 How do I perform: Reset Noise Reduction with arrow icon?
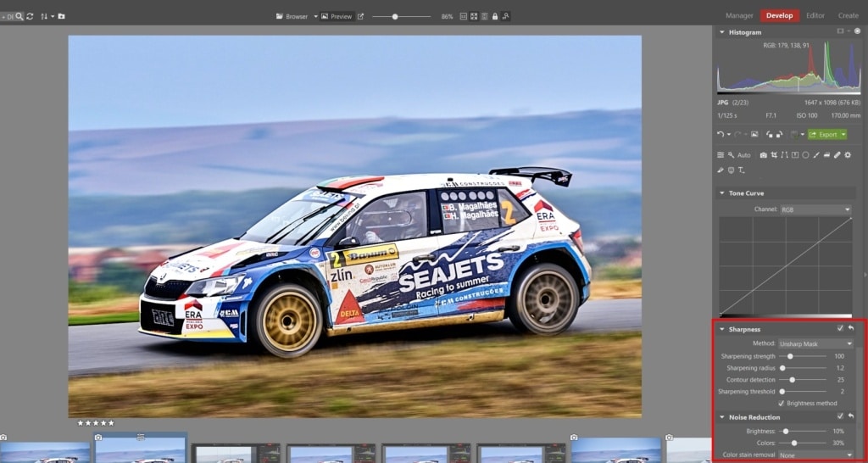(851, 416)
